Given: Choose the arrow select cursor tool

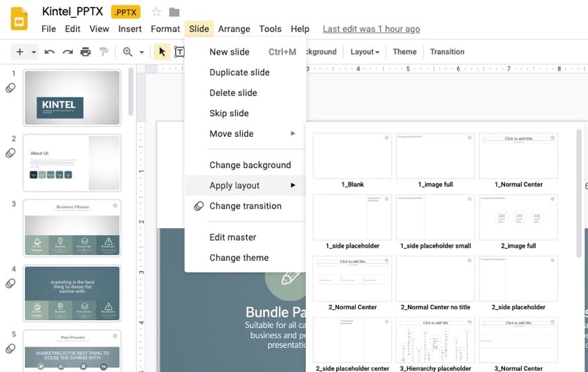Looking at the screenshot, I should click(x=162, y=52).
